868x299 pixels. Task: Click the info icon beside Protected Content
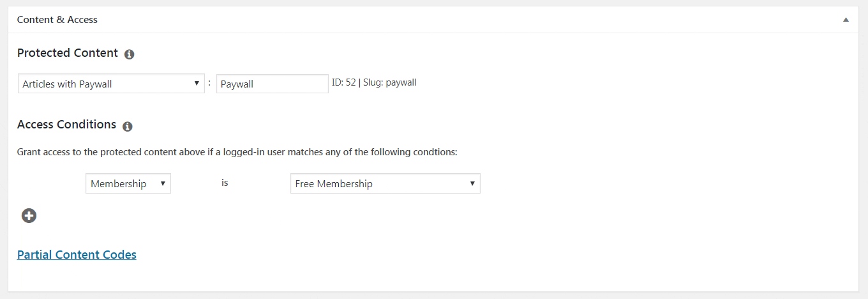[130, 54]
